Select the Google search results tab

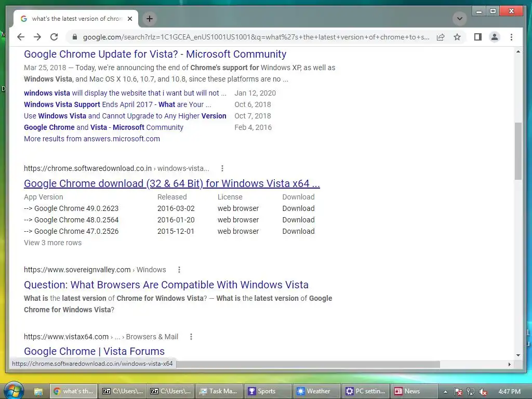[x=76, y=19]
